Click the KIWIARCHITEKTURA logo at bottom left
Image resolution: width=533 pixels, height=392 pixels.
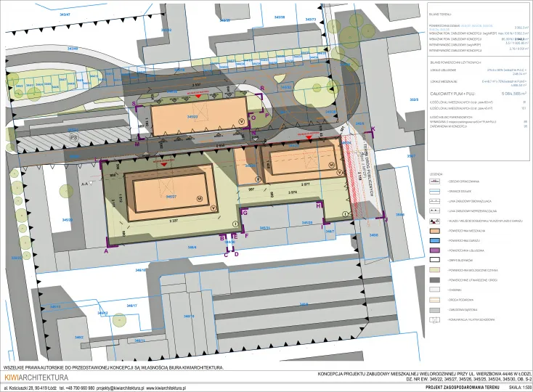(36, 377)
